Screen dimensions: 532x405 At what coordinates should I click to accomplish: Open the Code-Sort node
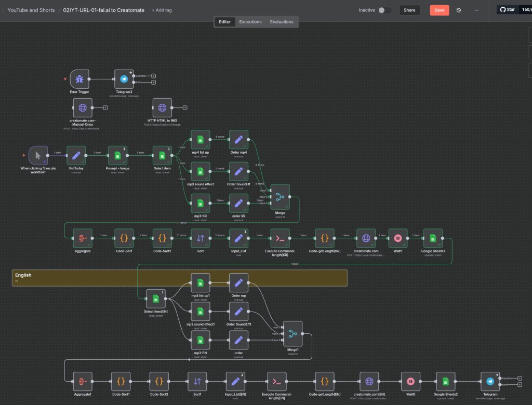tap(124, 238)
